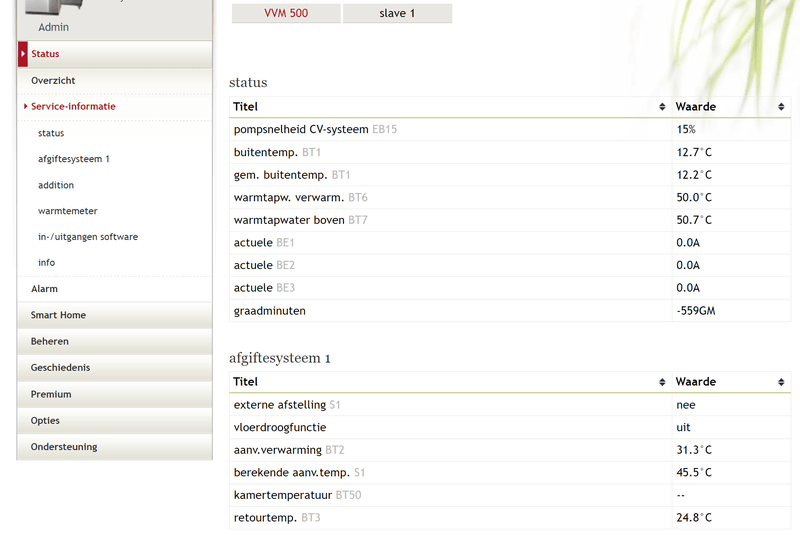Click the berekende aanv.temp. row
Viewport: 800px width, 539px height.
click(510, 473)
